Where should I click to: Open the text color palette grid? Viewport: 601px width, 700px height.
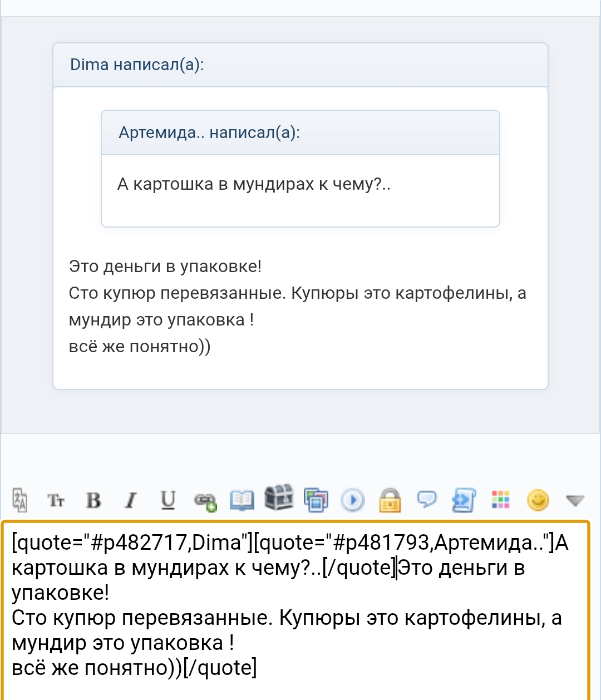500,500
